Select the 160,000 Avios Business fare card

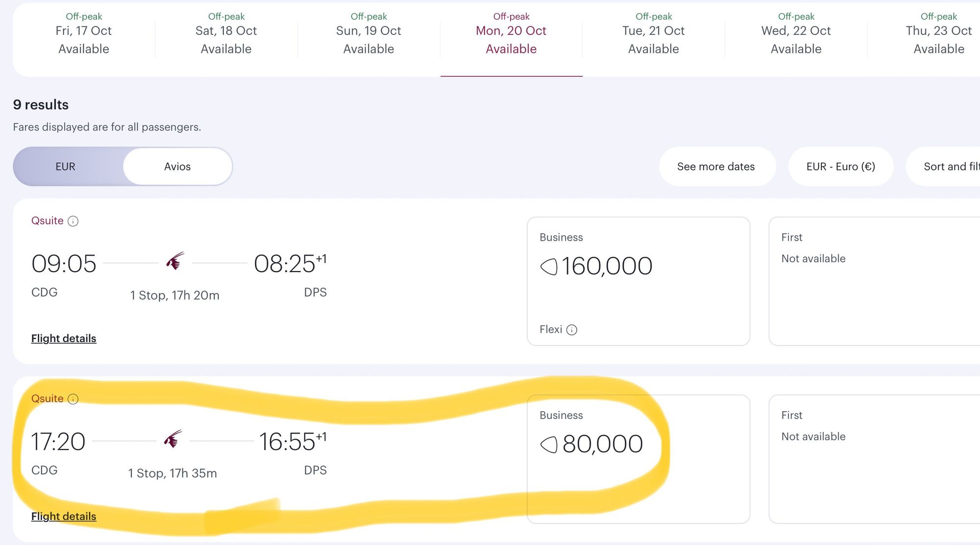[x=638, y=281]
